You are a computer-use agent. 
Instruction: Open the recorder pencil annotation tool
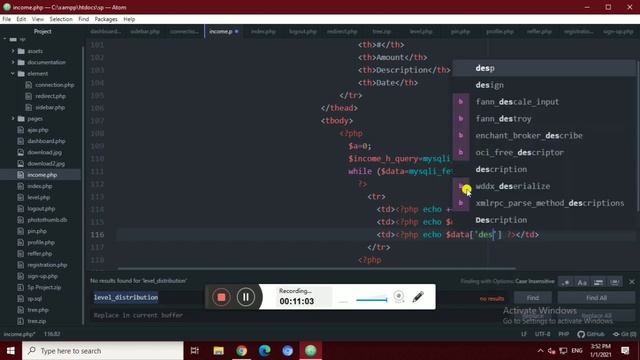tap(418, 297)
